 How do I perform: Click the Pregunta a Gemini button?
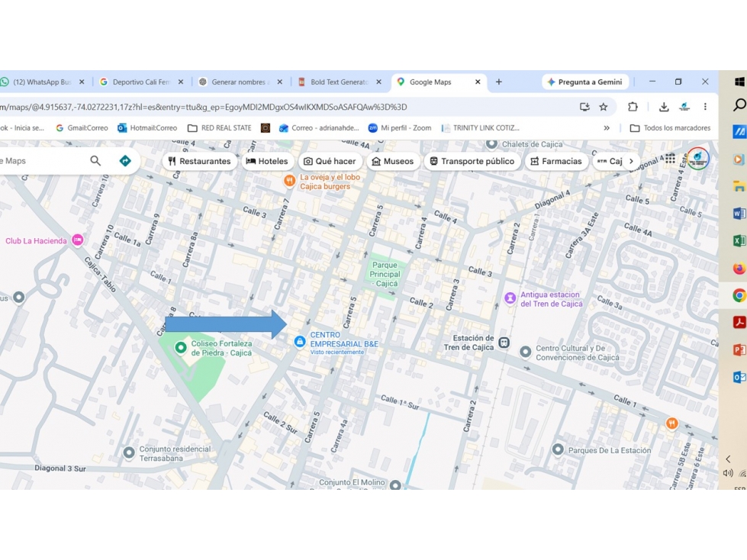[x=585, y=82]
